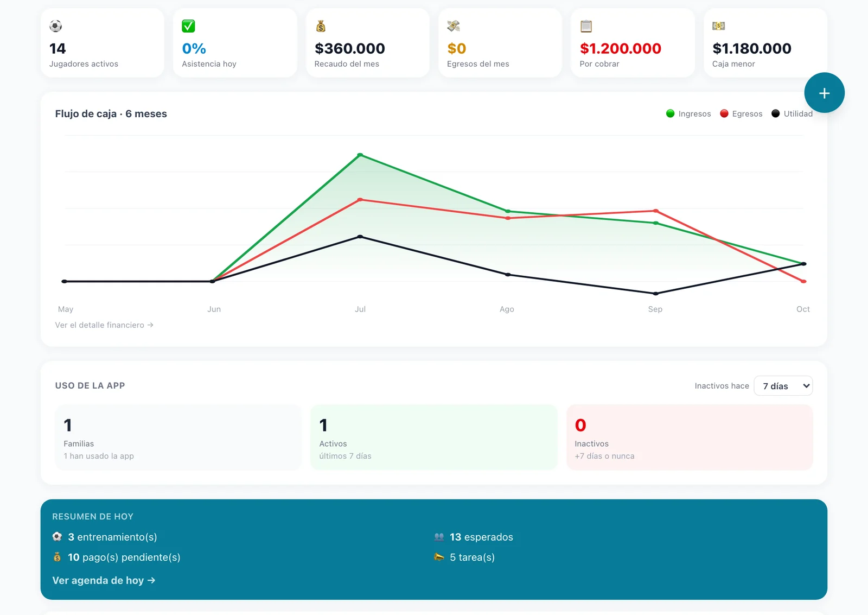Click the soccer ball icon above Jugadores activos
Screen dimensions: 868x615
[x=55, y=26]
